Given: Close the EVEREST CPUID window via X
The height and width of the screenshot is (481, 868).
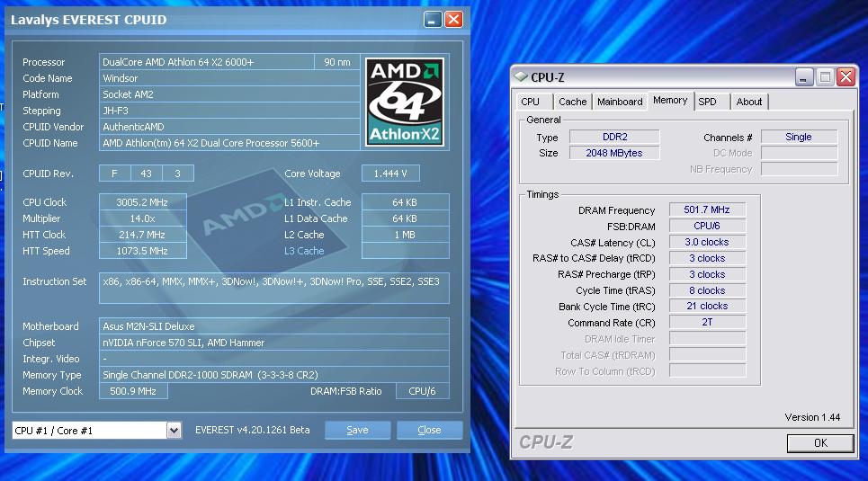Looking at the screenshot, I should [453, 19].
